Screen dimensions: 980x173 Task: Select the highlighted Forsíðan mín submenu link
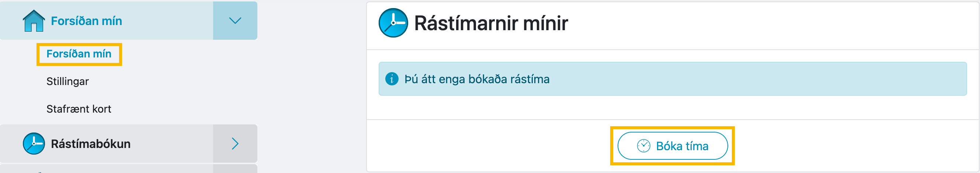tap(79, 54)
